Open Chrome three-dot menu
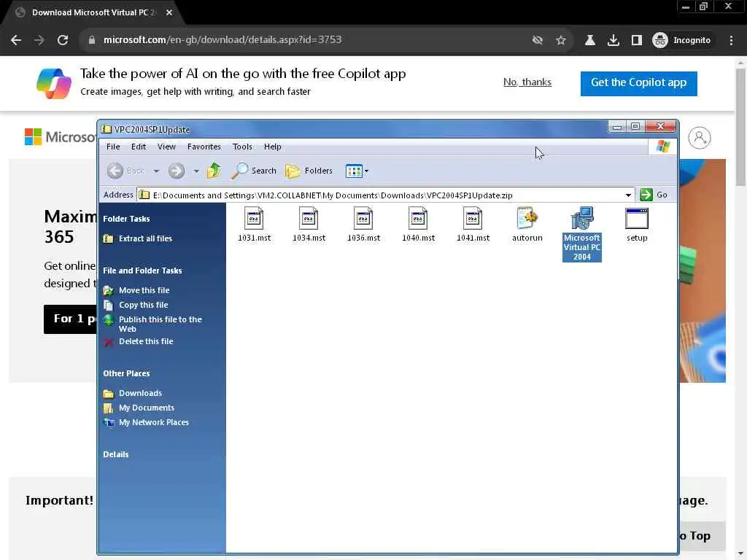The width and height of the screenshot is (747, 560). [731, 40]
